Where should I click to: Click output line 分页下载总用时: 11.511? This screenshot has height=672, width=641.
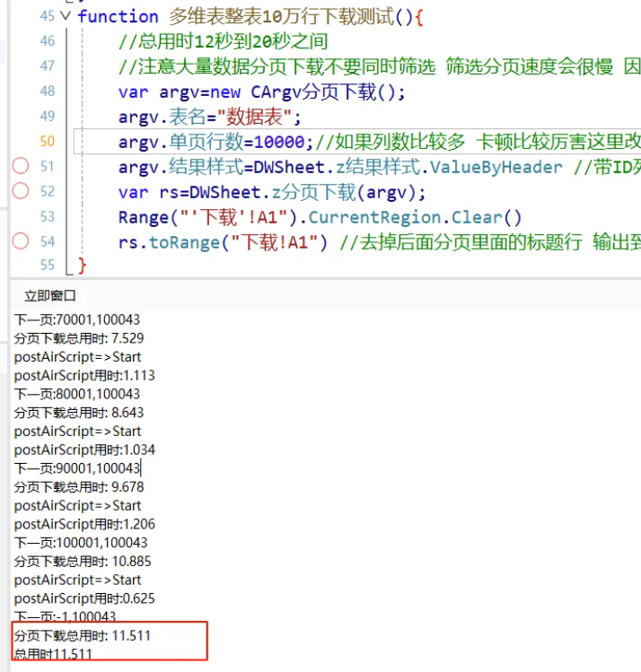(x=79, y=635)
